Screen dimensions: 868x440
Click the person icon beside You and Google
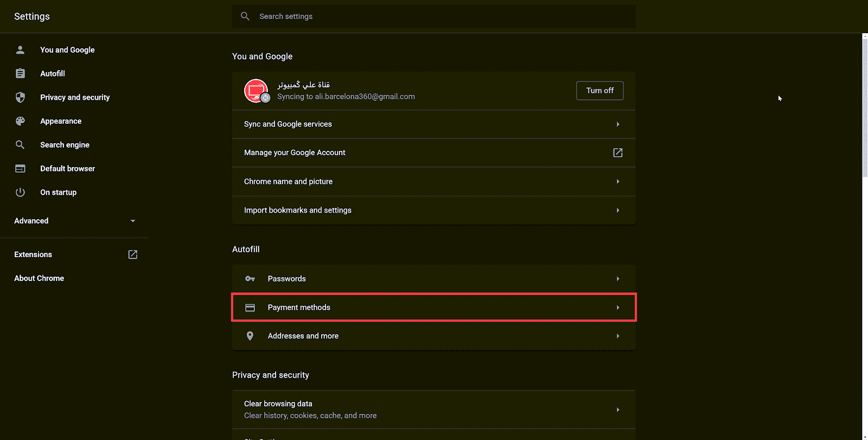[x=20, y=50]
